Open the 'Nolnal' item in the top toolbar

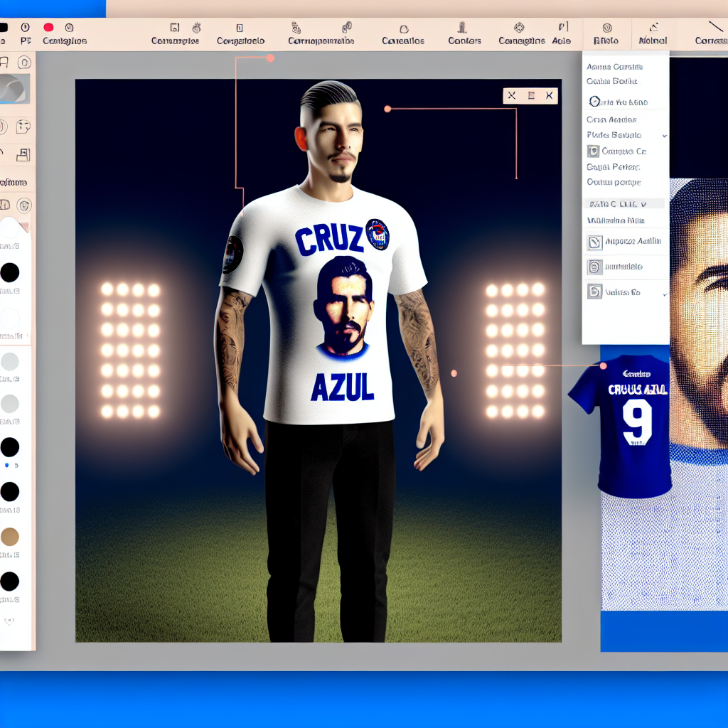click(652, 33)
